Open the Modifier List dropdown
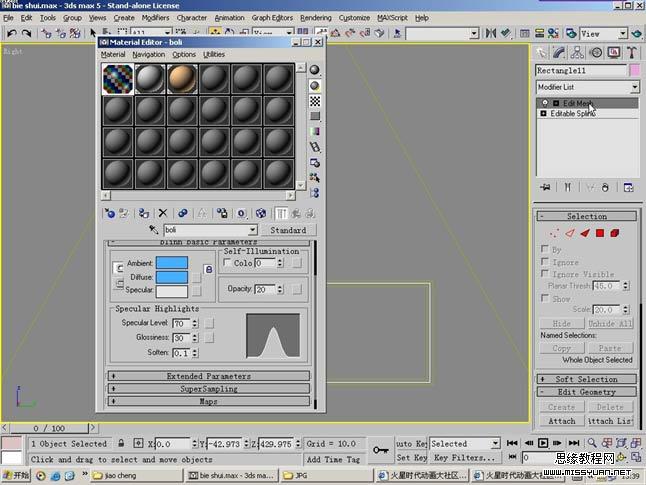 click(634, 87)
